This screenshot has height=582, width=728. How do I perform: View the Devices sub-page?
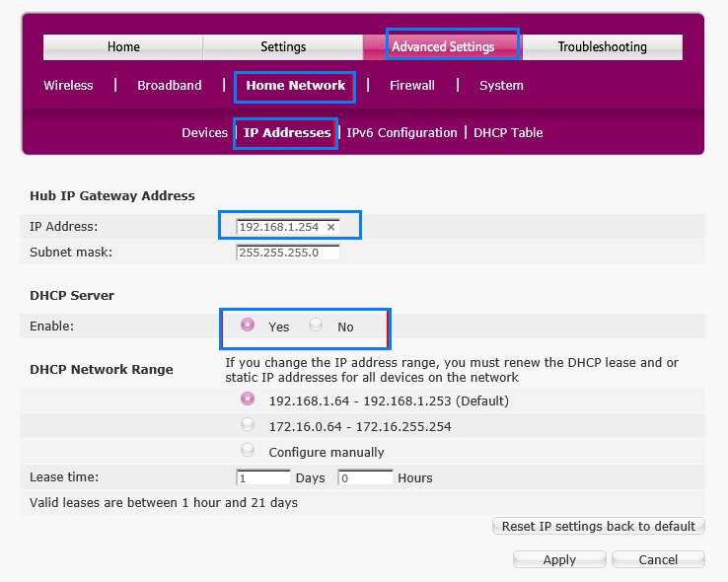[205, 133]
